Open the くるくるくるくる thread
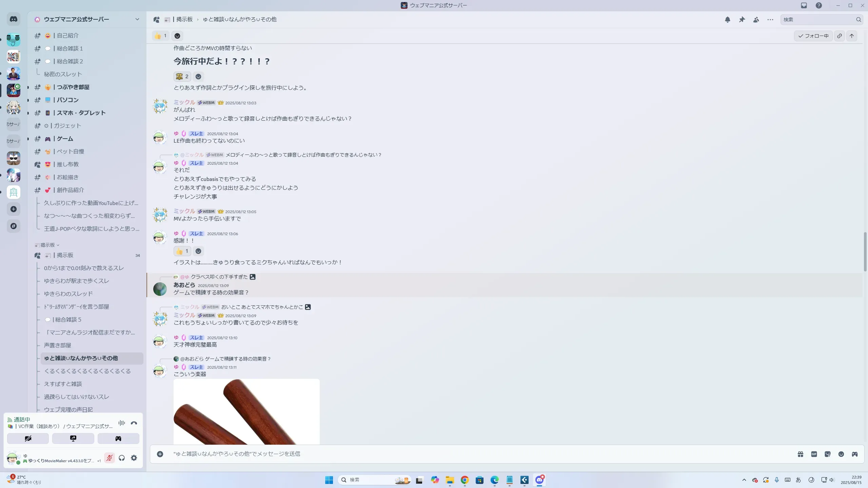The height and width of the screenshot is (488, 868). coord(87,371)
